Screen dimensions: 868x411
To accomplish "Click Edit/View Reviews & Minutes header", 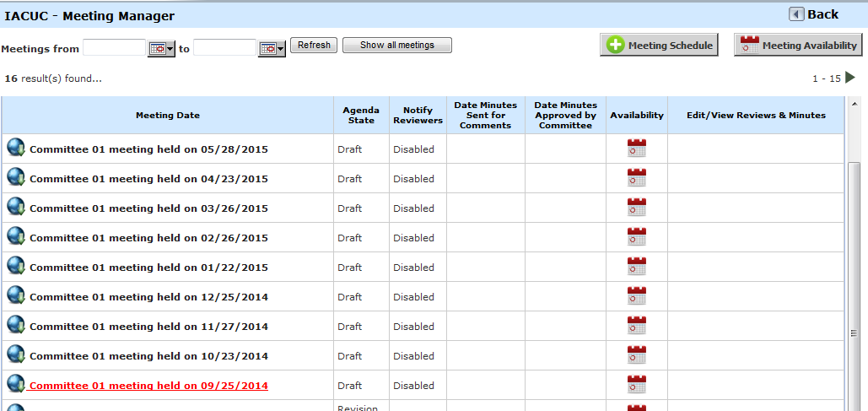I will tap(756, 116).
